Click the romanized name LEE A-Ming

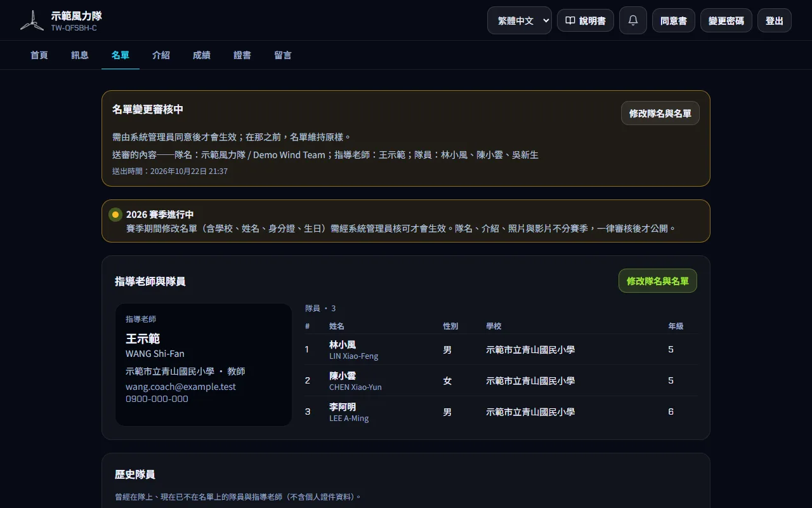coord(349,418)
